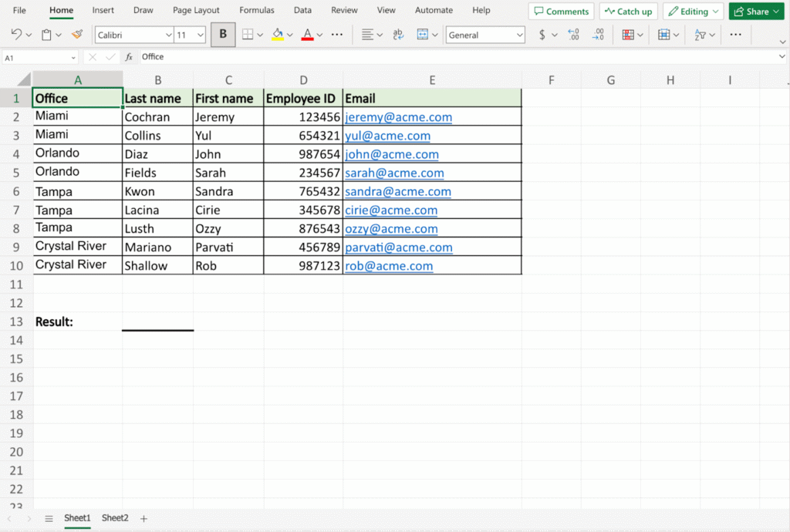Click the Decrease Decimal icon
The image size is (790, 532).
click(598, 34)
